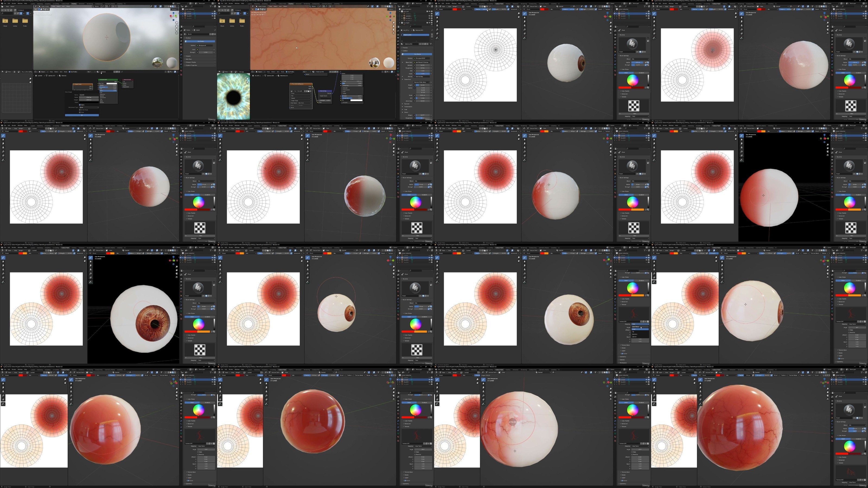This screenshot has width=868, height=488.
Task: Select Smear tool in image editor beside the unpainted UV map
Action: coord(437,22)
